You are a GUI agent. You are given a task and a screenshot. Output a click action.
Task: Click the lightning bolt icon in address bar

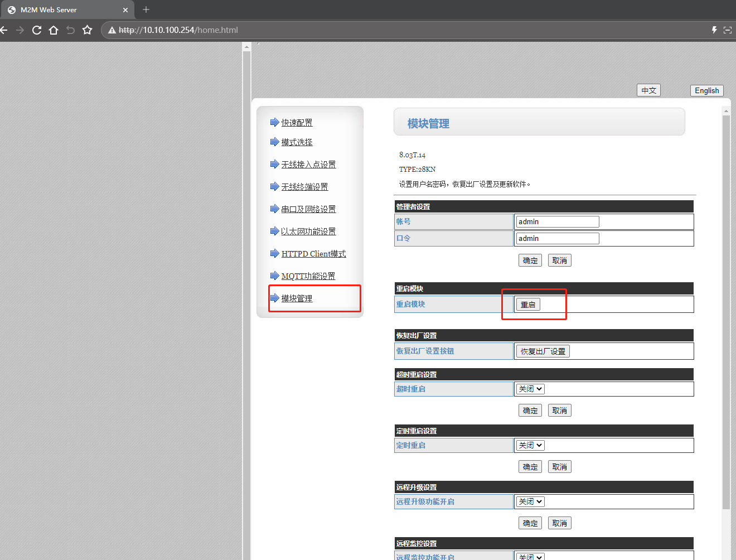pyautogui.click(x=714, y=30)
